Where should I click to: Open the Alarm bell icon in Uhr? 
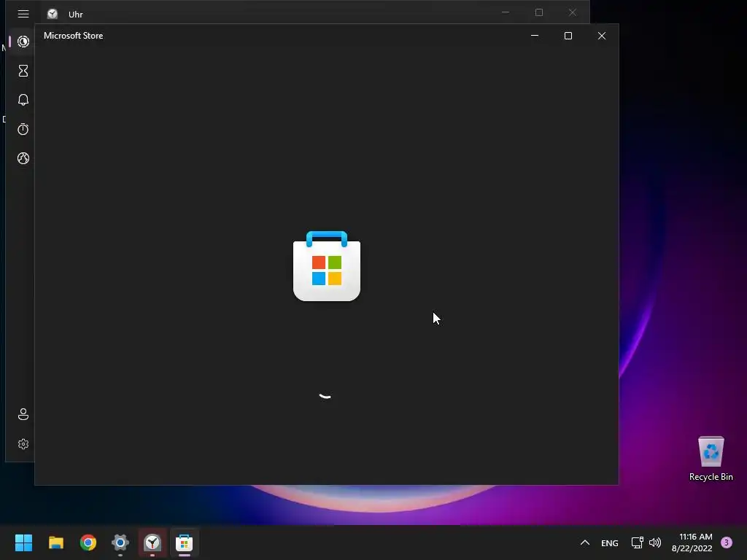[23, 100]
